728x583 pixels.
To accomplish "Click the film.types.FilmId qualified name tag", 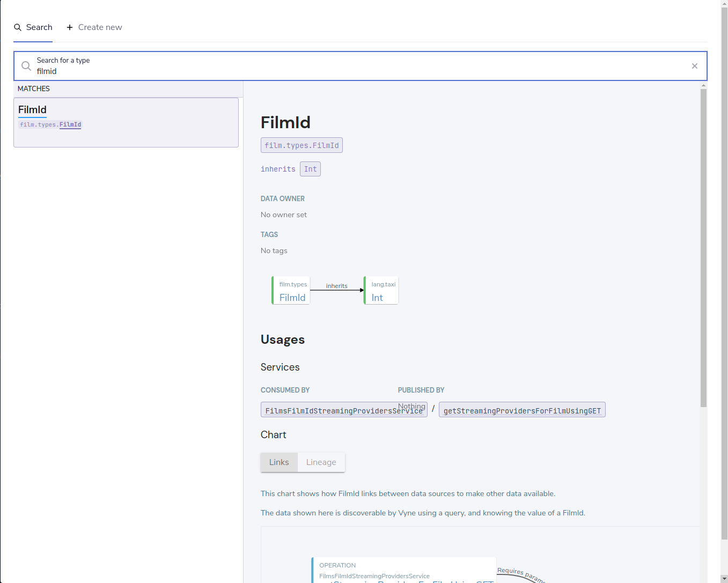I will coord(302,145).
